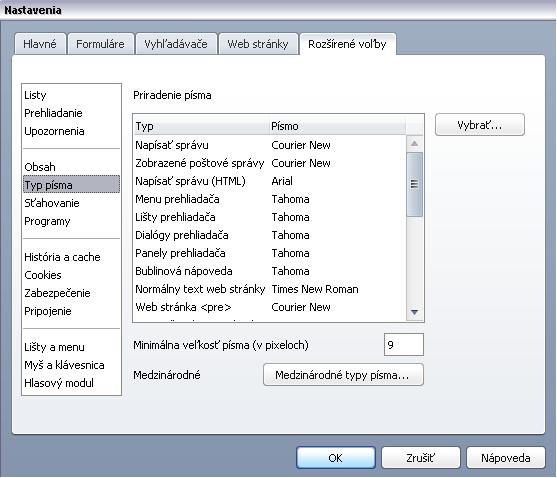Select Zobrazené poštové správy row
This screenshot has height=478, width=557.
pyautogui.click(x=270, y=163)
